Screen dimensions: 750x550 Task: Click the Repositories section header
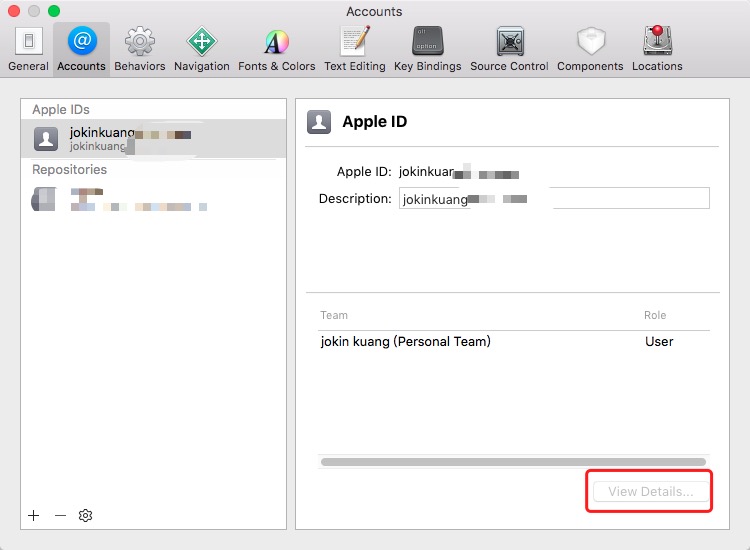point(69,169)
